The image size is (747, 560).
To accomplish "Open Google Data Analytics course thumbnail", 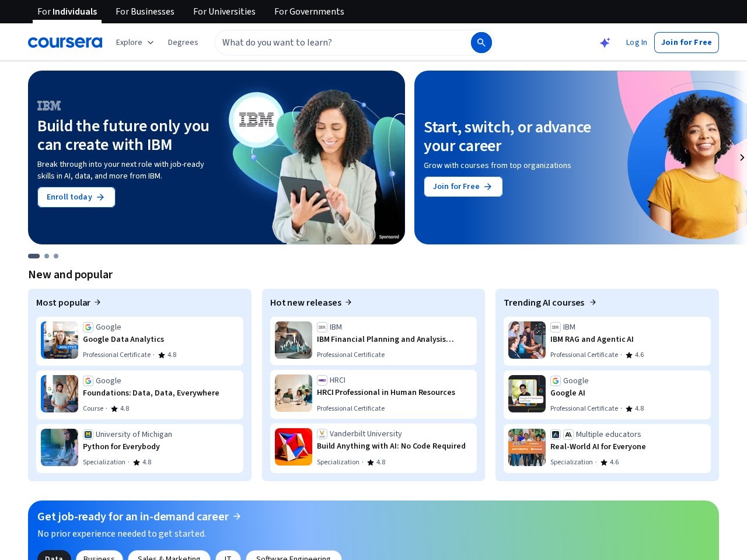I will point(60,340).
